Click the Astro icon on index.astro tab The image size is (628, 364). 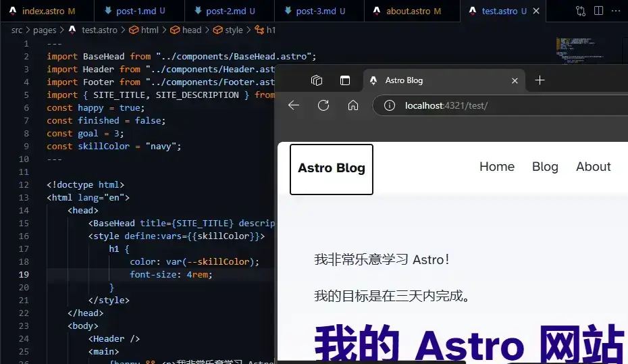point(13,11)
